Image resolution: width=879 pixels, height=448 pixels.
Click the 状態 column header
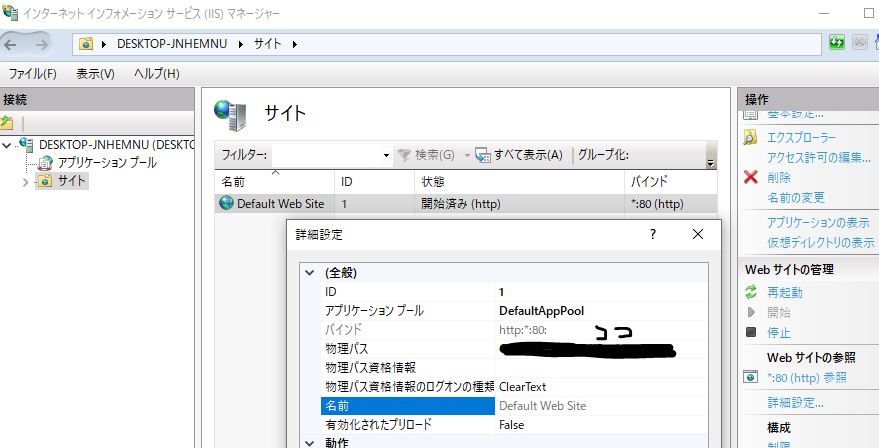(433, 182)
